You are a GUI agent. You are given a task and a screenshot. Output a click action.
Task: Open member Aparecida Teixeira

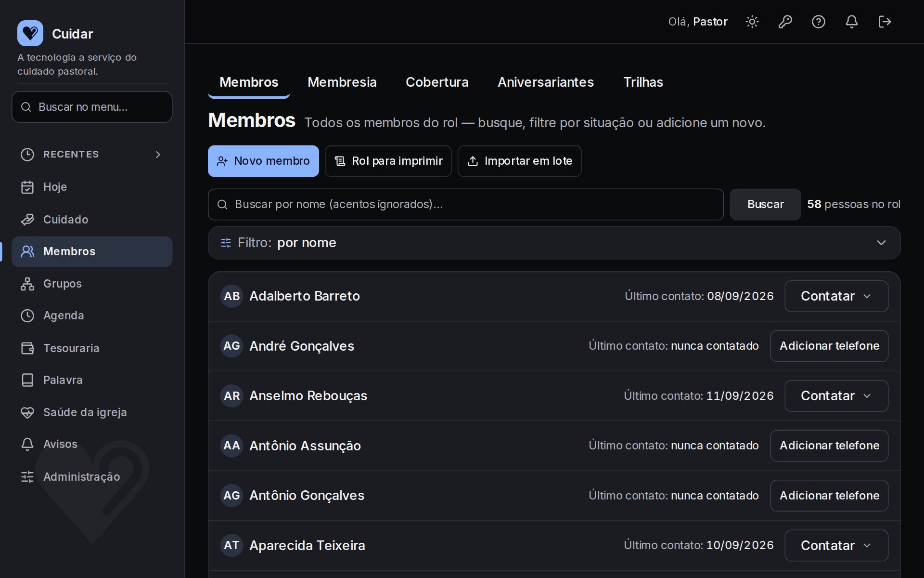pyautogui.click(x=307, y=545)
